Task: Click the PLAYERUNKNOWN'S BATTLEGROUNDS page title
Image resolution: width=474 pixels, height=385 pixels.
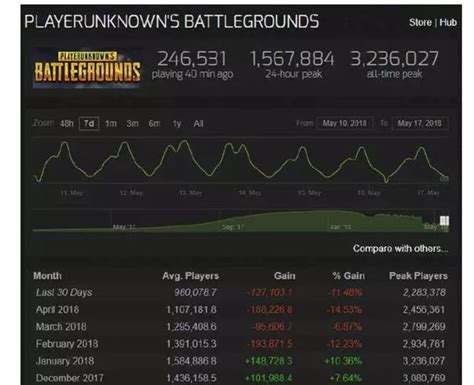Action: [x=172, y=22]
